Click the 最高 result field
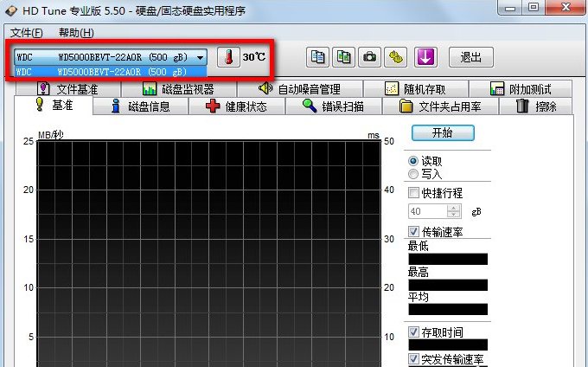The height and width of the screenshot is (367, 588). point(448,285)
